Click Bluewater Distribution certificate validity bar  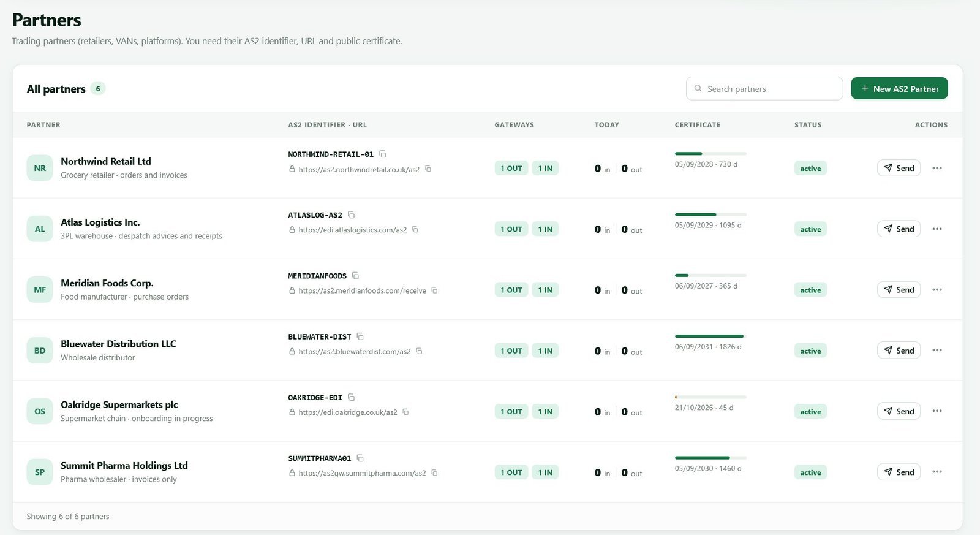coord(710,336)
